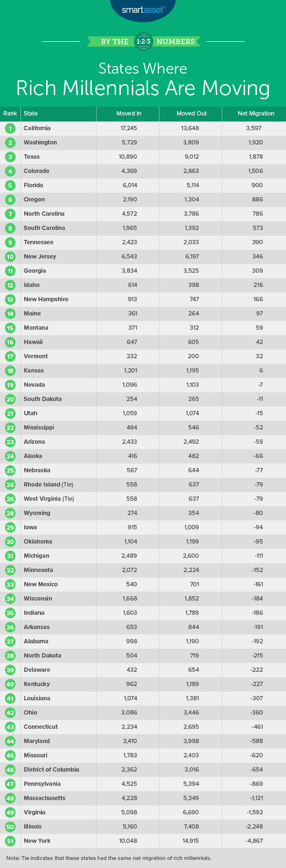Click the "Rank" column header

(10, 114)
